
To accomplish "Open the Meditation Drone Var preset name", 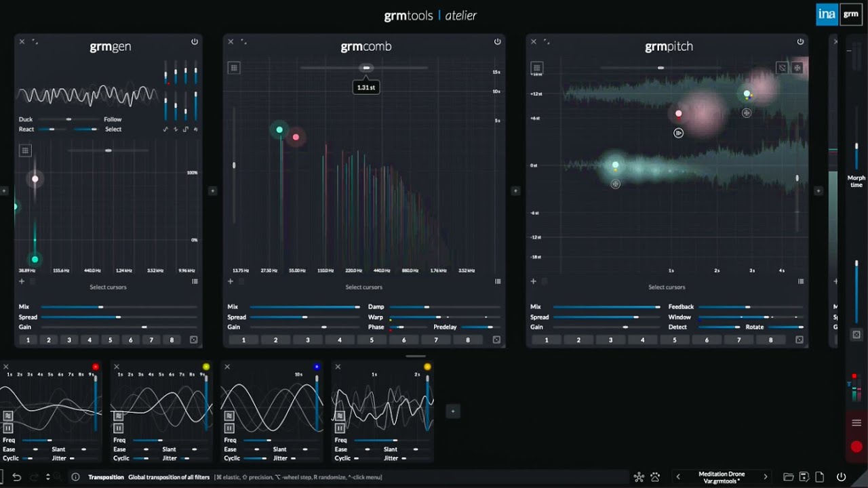I will (x=722, y=477).
